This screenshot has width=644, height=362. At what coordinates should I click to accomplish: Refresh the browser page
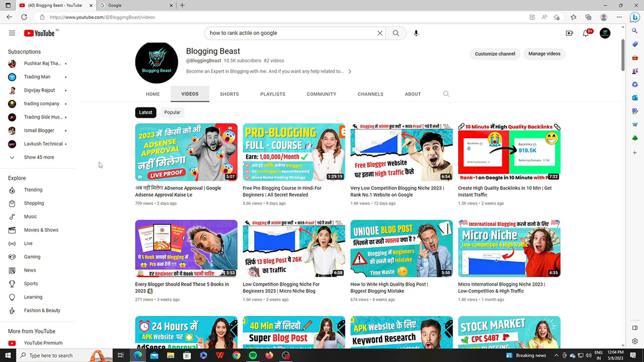pos(24,17)
